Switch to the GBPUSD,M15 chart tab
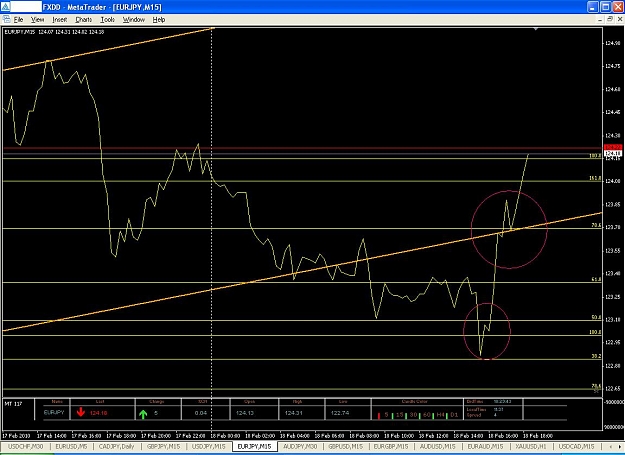Viewport: 625px width, 455px height. tap(346, 447)
